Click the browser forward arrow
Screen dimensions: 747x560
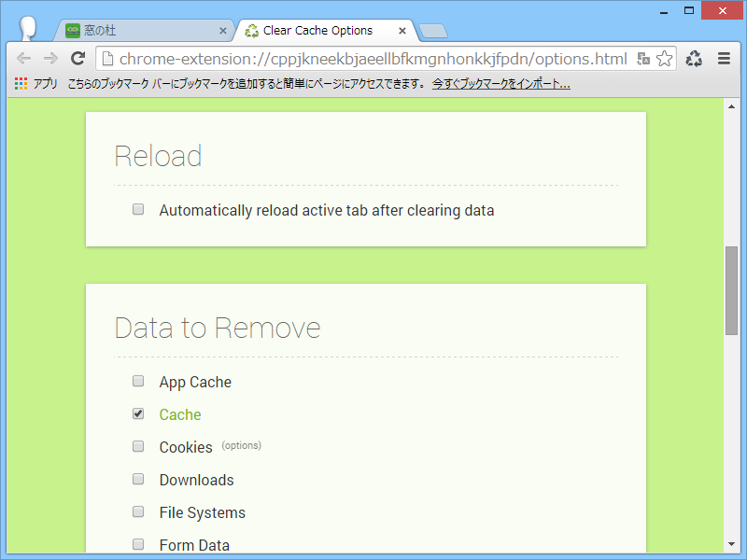[x=50, y=59]
